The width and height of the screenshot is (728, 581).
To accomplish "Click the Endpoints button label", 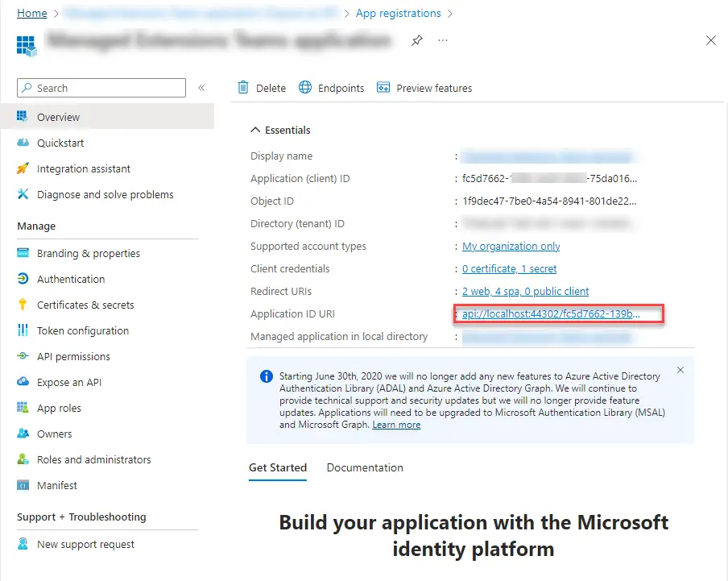I will (341, 89).
